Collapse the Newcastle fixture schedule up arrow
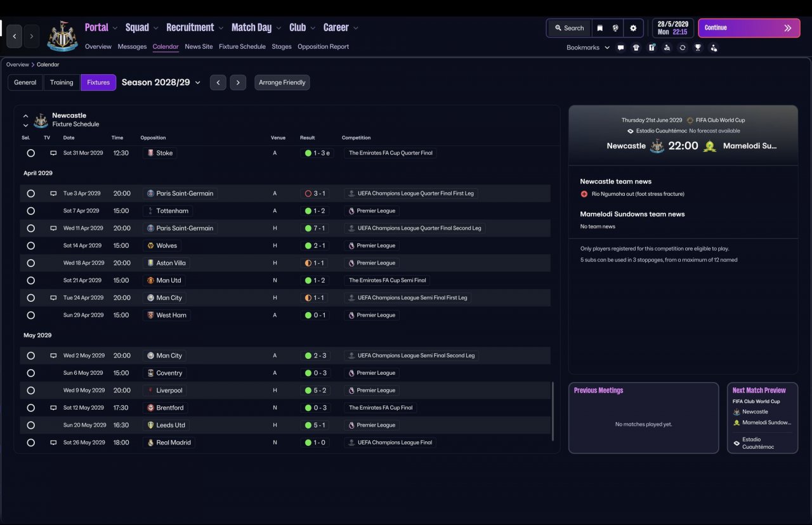 (26, 116)
